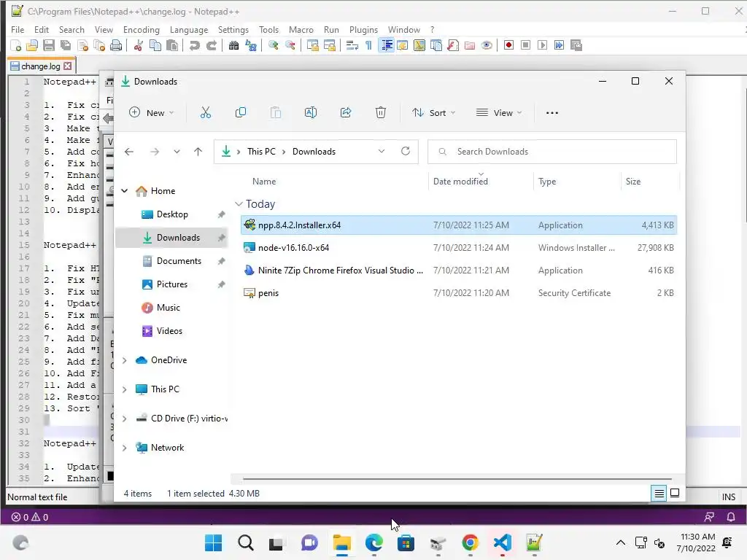Switch to Details view layout button
Viewport: 747px width, 560px height.
pos(659,494)
